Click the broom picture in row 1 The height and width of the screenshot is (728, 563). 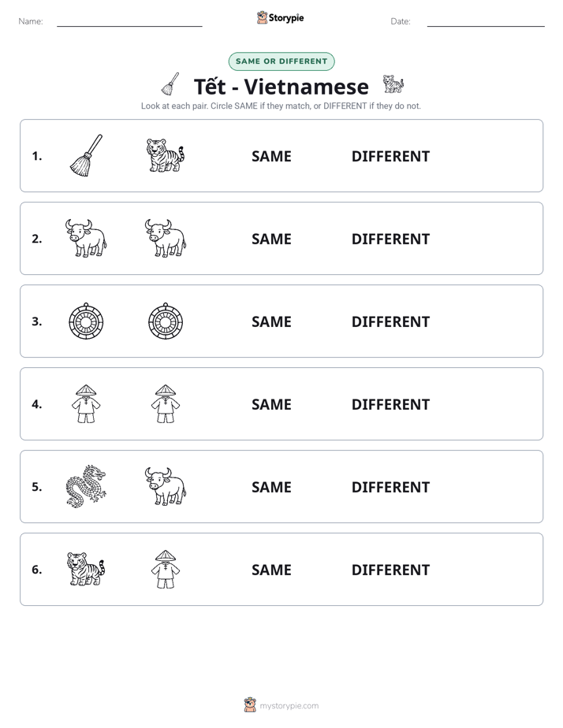pyautogui.click(x=86, y=155)
